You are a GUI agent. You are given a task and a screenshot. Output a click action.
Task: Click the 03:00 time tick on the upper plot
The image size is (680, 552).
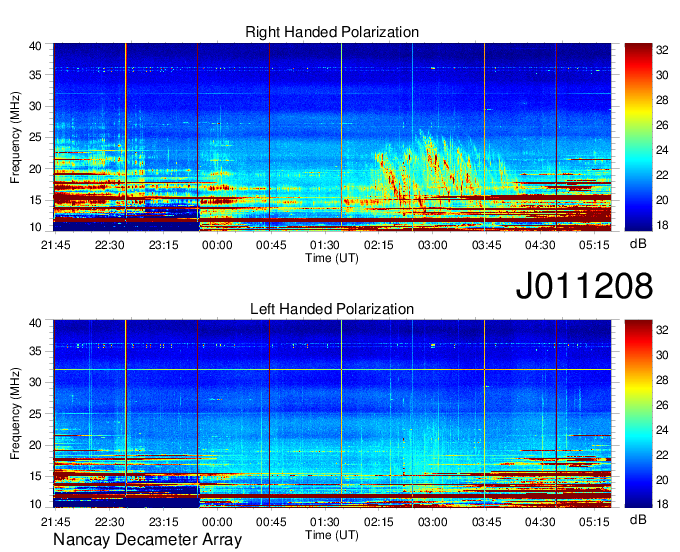click(432, 245)
